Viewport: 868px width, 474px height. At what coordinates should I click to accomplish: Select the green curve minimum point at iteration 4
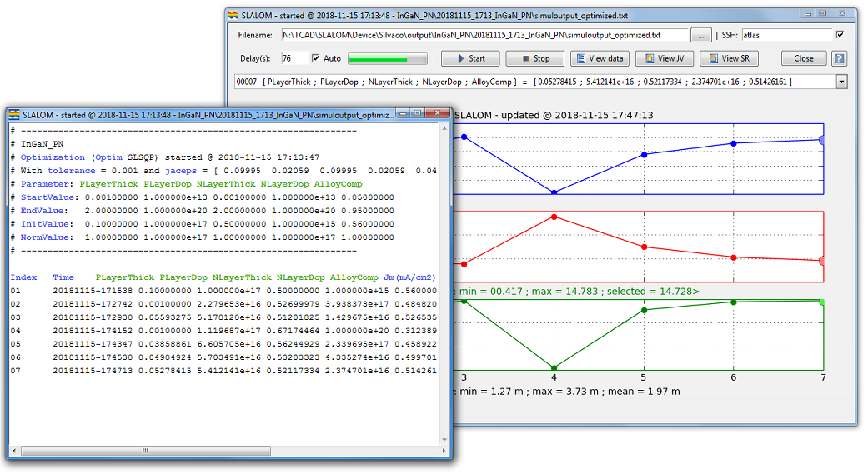554,367
